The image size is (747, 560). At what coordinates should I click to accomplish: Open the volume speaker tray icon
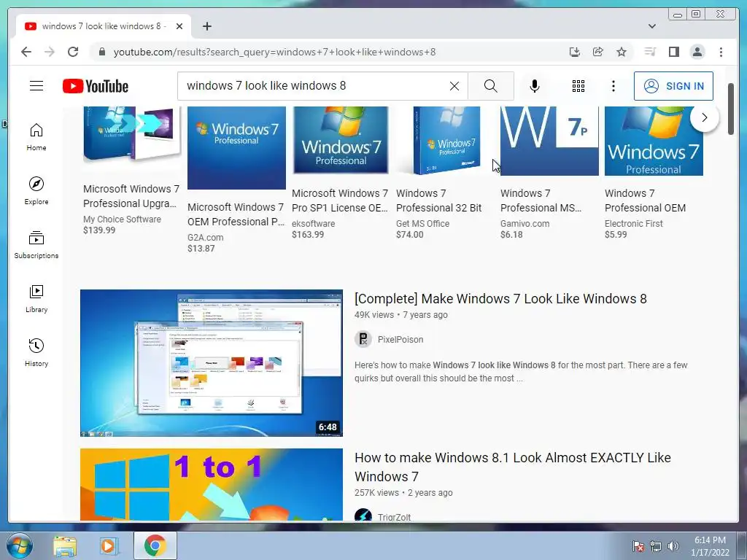coord(673,546)
